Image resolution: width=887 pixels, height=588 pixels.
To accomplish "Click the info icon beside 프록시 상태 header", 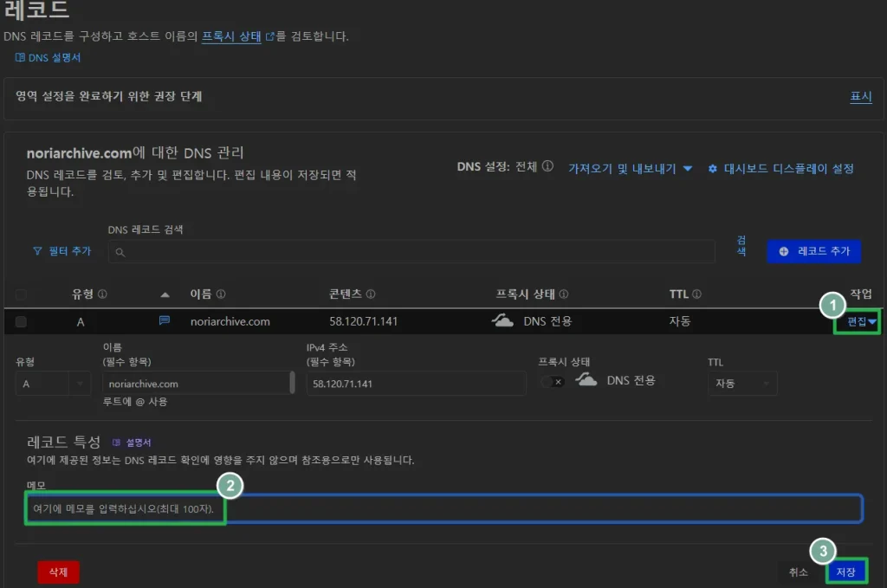I will (x=564, y=294).
